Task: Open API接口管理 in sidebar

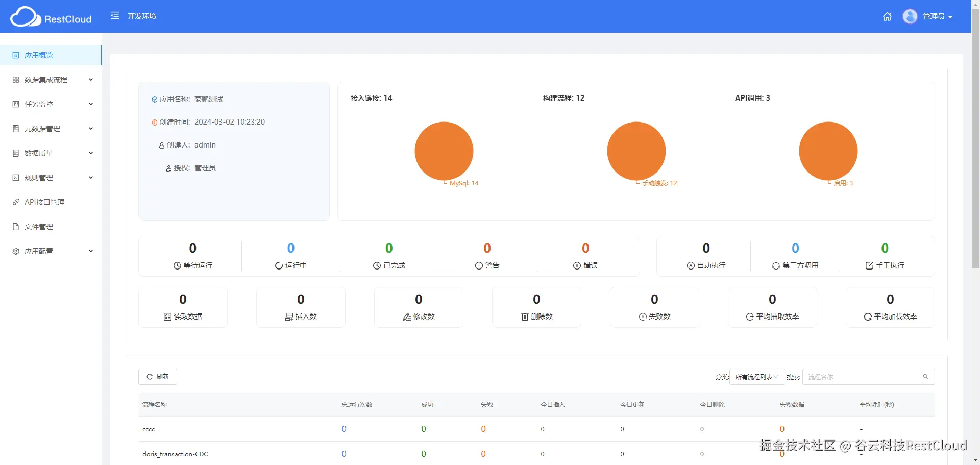Action: [x=51, y=202]
